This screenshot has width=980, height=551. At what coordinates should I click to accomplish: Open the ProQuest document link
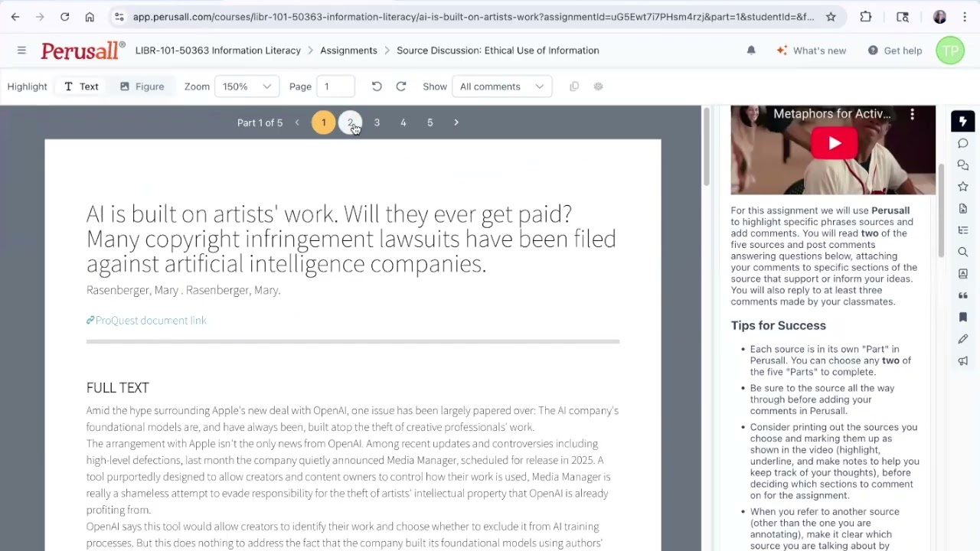pos(146,321)
